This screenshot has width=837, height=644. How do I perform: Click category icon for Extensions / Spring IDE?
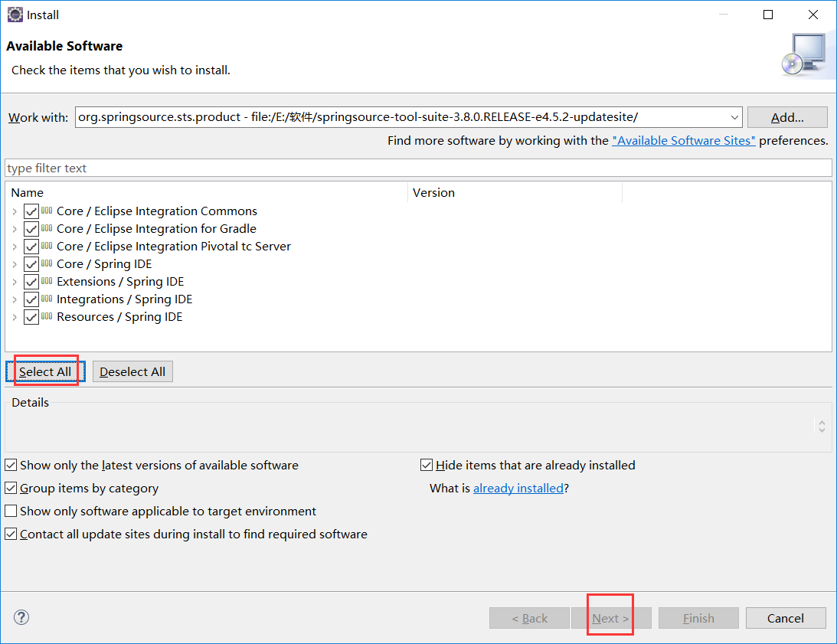click(47, 281)
